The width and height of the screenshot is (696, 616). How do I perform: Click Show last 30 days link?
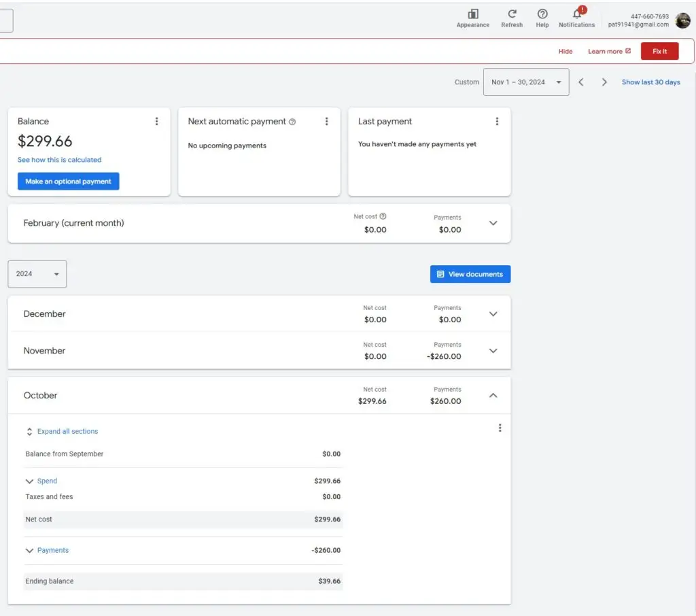(650, 82)
